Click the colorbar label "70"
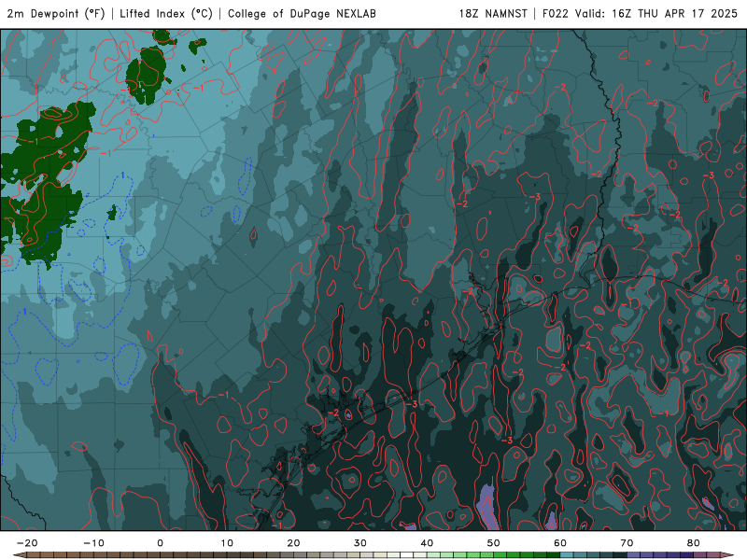 click(627, 543)
